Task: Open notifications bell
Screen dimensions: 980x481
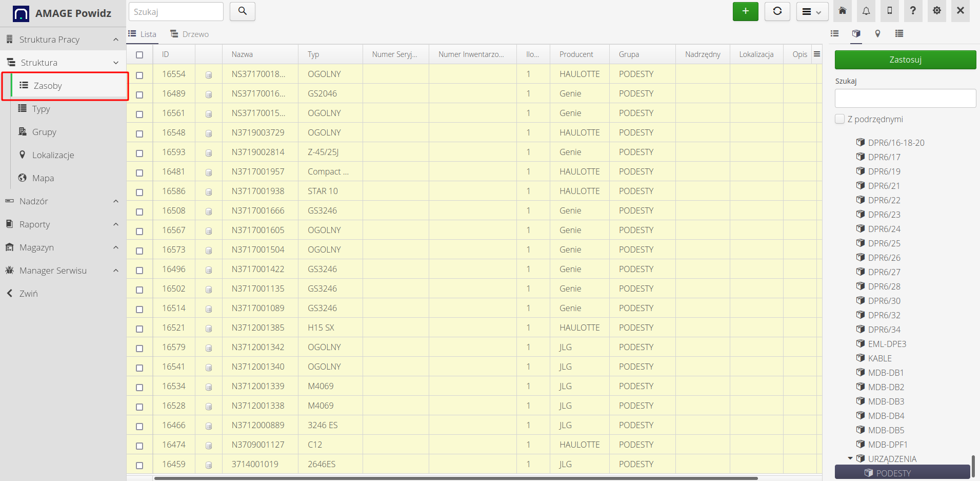Action: coord(866,11)
